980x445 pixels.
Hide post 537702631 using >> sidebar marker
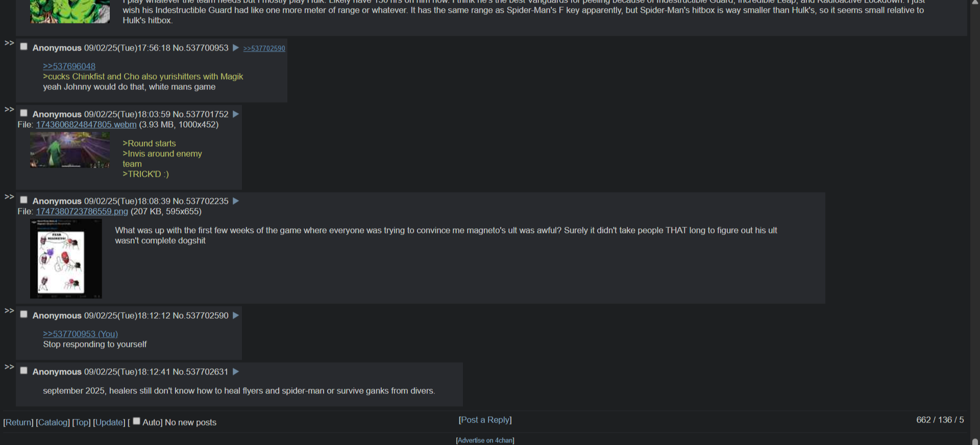click(x=9, y=367)
